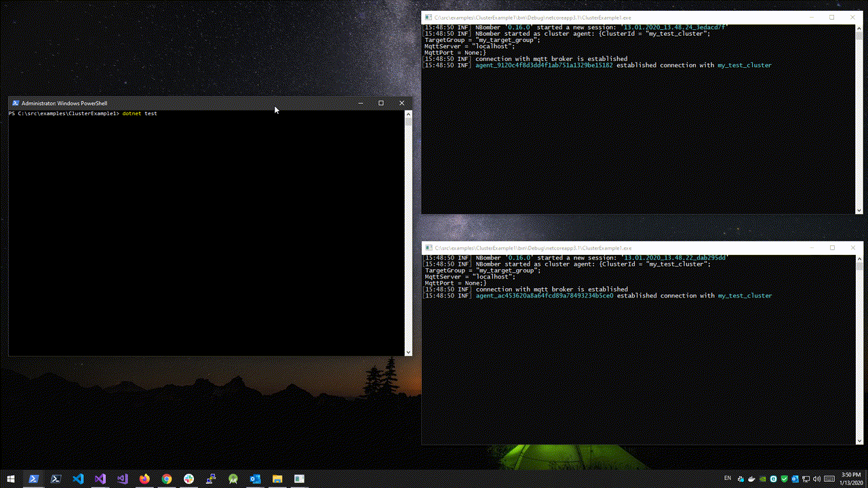Click the upper ClusterExample1.exe window title icon

click(429, 17)
